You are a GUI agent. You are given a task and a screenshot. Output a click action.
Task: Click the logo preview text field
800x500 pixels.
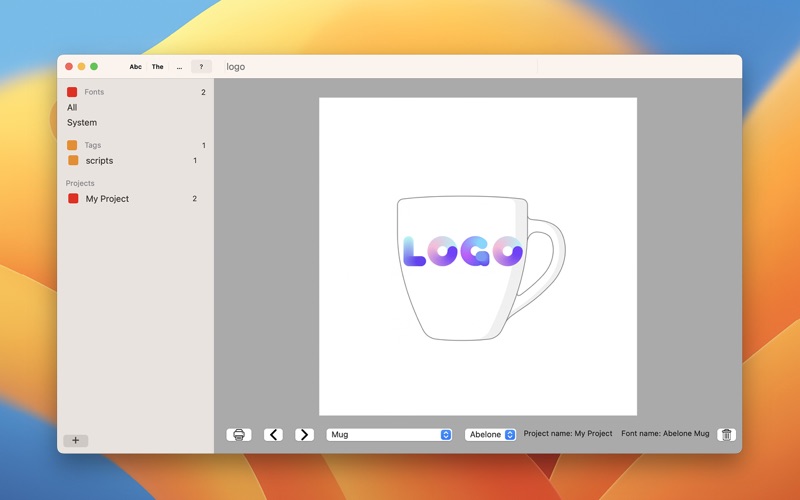click(380, 67)
